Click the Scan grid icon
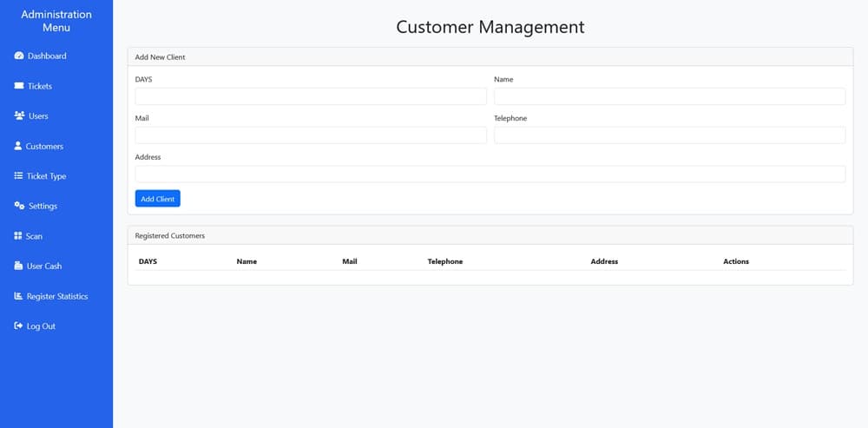The image size is (868, 428). (x=18, y=236)
